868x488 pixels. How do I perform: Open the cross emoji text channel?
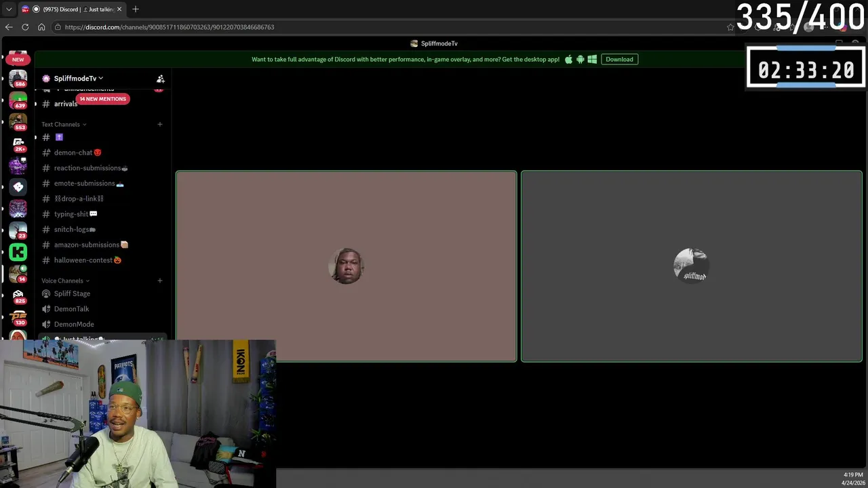(102, 137)
